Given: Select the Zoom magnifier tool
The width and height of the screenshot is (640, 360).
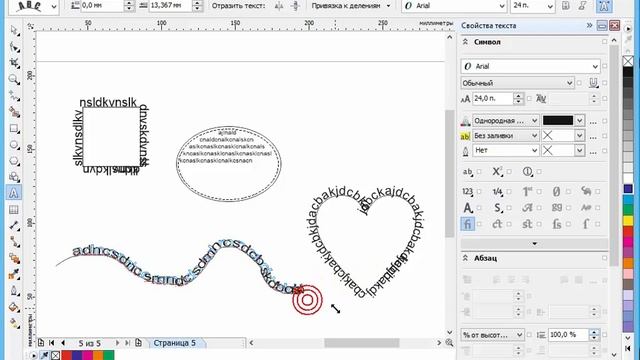Looking at the screenshot, I should click(14, 80).
